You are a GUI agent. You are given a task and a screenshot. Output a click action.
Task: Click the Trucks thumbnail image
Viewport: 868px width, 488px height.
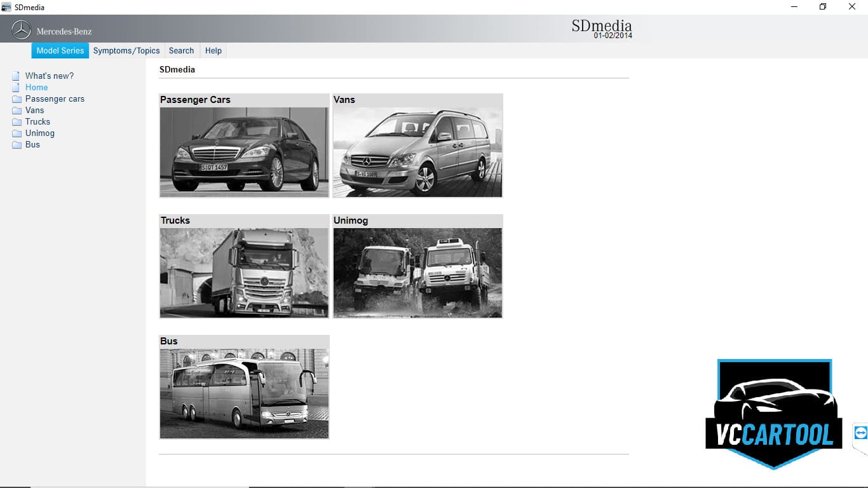pos(244,273)
